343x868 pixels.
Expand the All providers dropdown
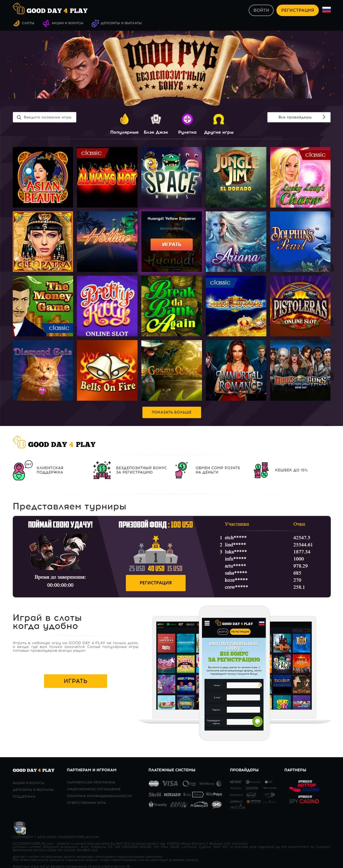299,117
